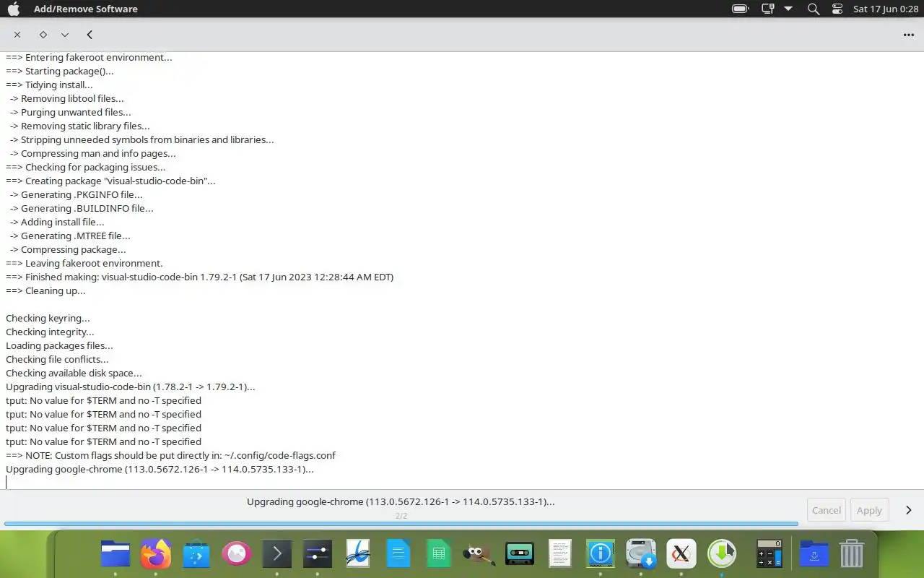The width and height of the screenshot is (924, 578).
Task: Open the calculator from the dock
Action: [x=770, y=554]
